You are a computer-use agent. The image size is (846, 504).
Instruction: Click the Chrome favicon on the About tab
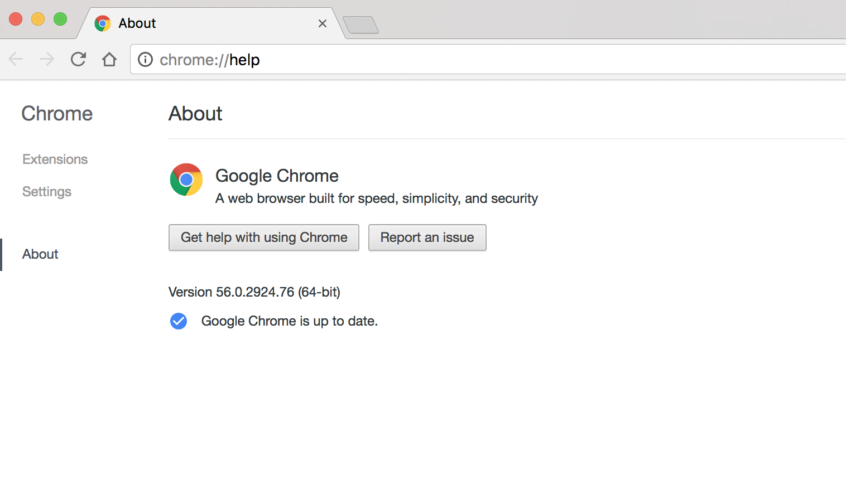(x=103, y=23)
